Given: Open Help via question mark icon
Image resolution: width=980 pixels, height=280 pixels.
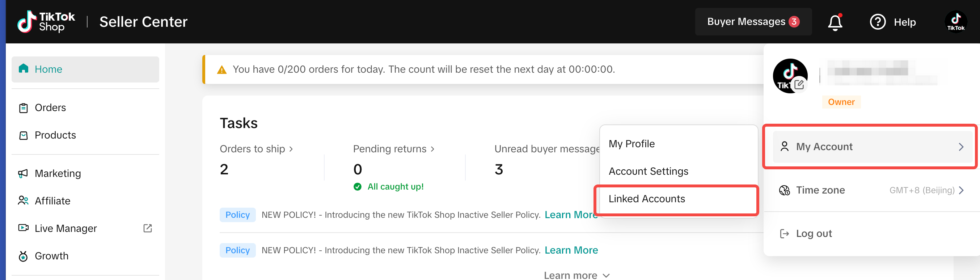Looking at the screenshot, I should pyautogui.click(x=877, y=22).
